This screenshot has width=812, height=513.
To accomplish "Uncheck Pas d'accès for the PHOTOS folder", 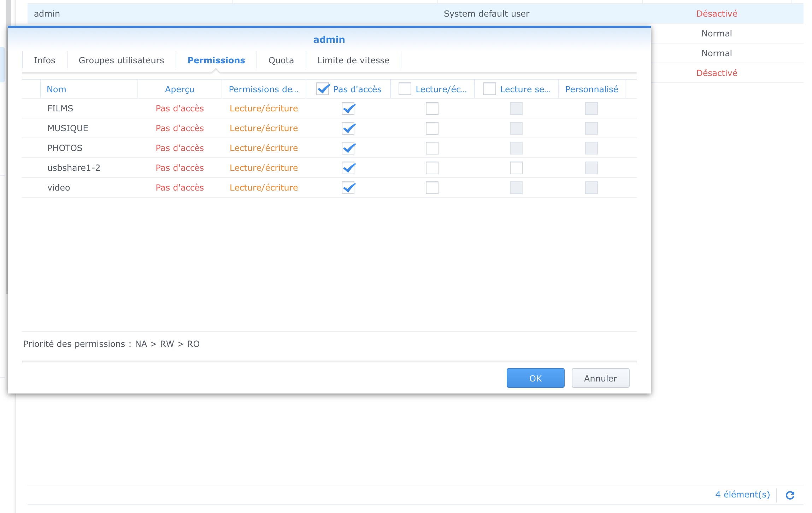I will 348,148.
